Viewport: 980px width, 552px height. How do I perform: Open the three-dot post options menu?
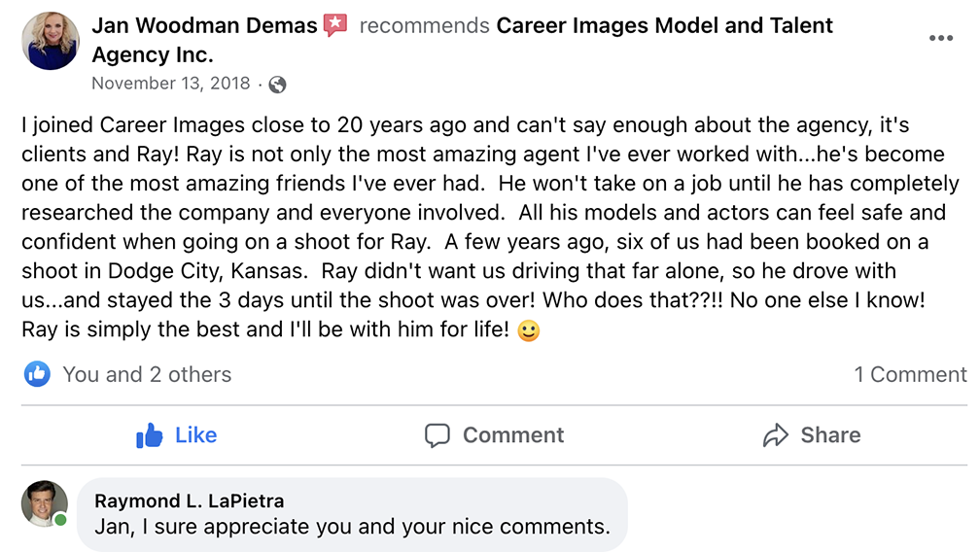pyautogui.click(x=940, y=38)
